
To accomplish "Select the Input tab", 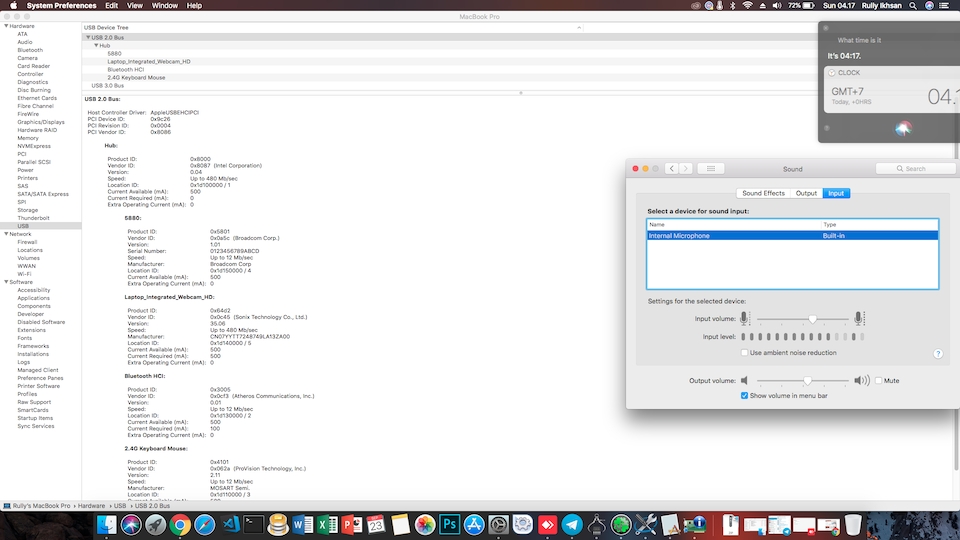I will pos(836,193).
